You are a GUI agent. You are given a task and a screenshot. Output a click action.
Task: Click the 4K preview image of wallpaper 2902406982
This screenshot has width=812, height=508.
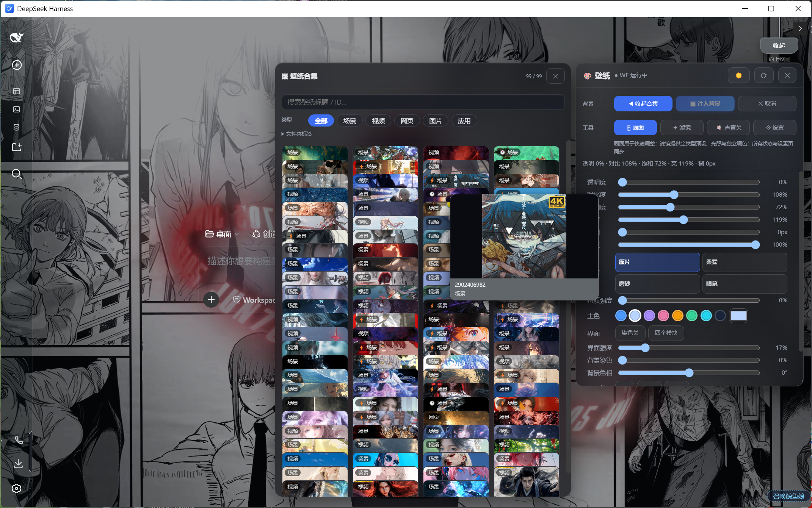click(x=524, y=236)
